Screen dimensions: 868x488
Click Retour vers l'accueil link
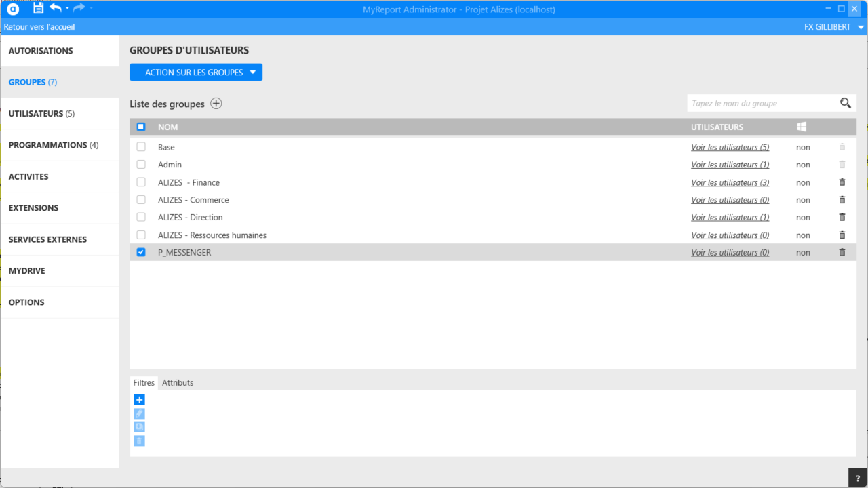tap(39, 27)
